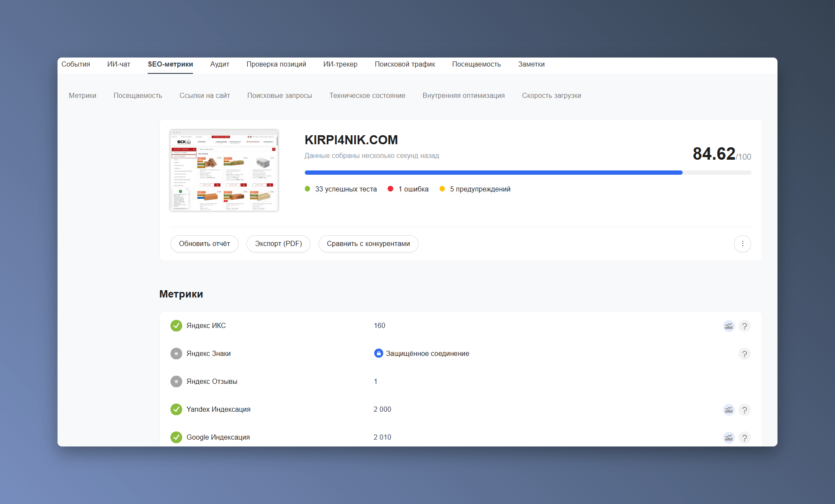Switch to the Поисковой трафик tab
Viewport: 835px width, 504px height.
[x=405, y=64]
